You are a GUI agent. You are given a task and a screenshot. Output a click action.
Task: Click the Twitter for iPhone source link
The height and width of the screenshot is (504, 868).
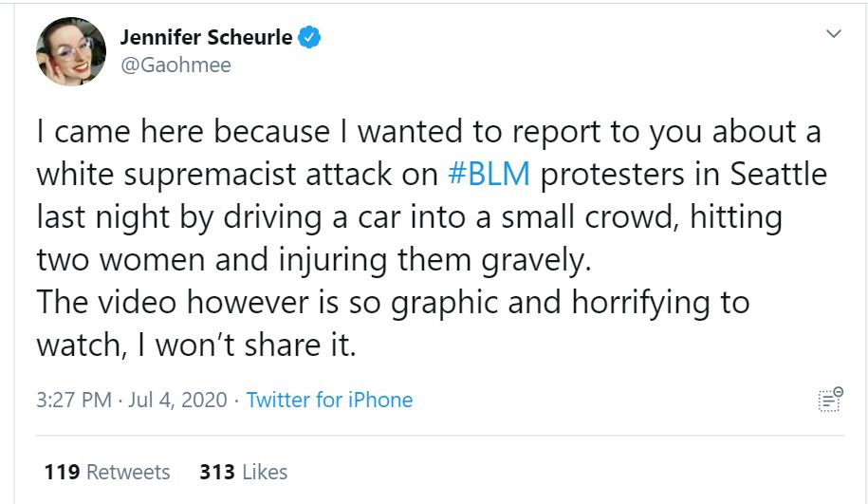[x=329, y=400]
